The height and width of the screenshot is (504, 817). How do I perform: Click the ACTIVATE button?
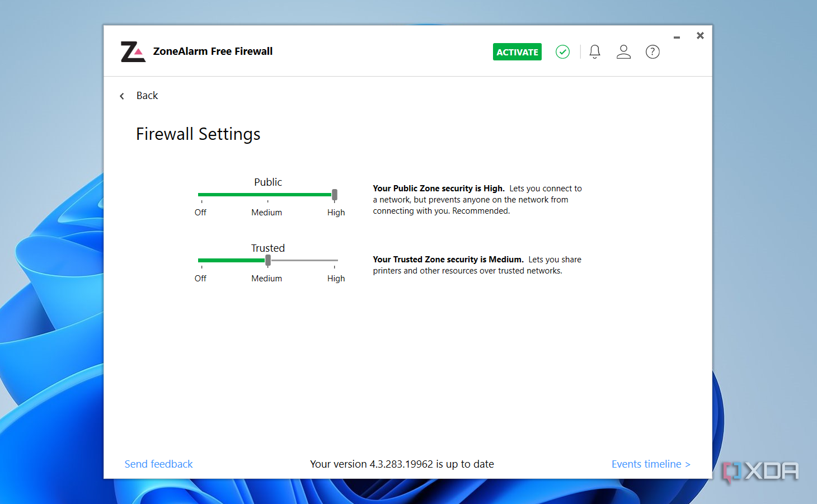[x=517, y=52]
